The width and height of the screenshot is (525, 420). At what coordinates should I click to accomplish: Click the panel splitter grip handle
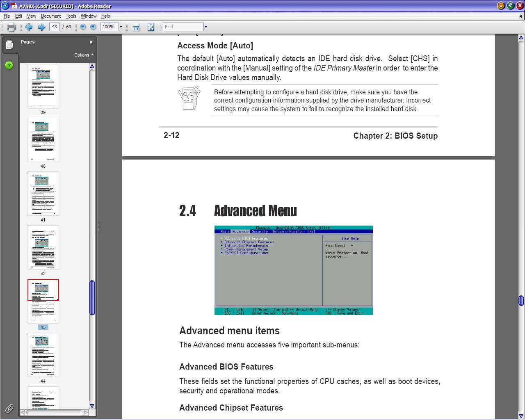pyautogui.click(x=98, y=226)
